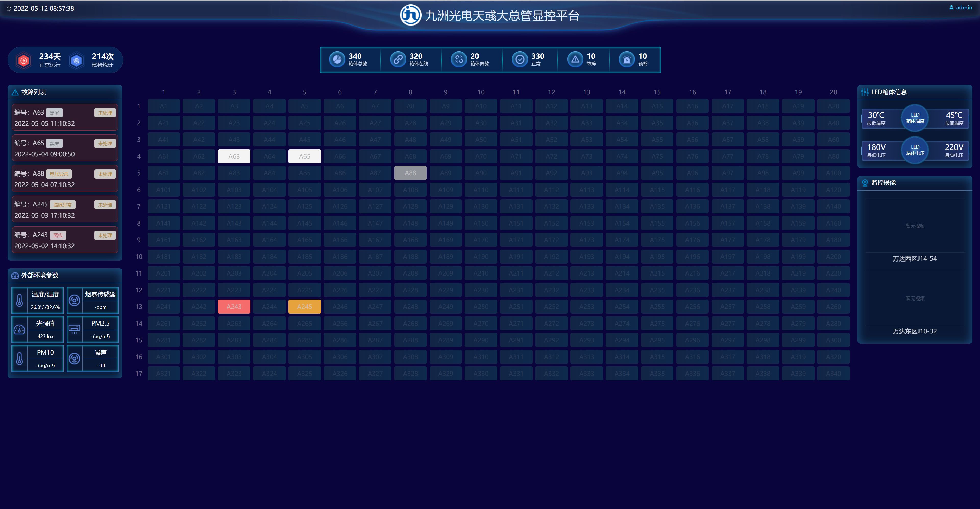Select orange cabinet A245 in grid

click(x=304, y=307)
